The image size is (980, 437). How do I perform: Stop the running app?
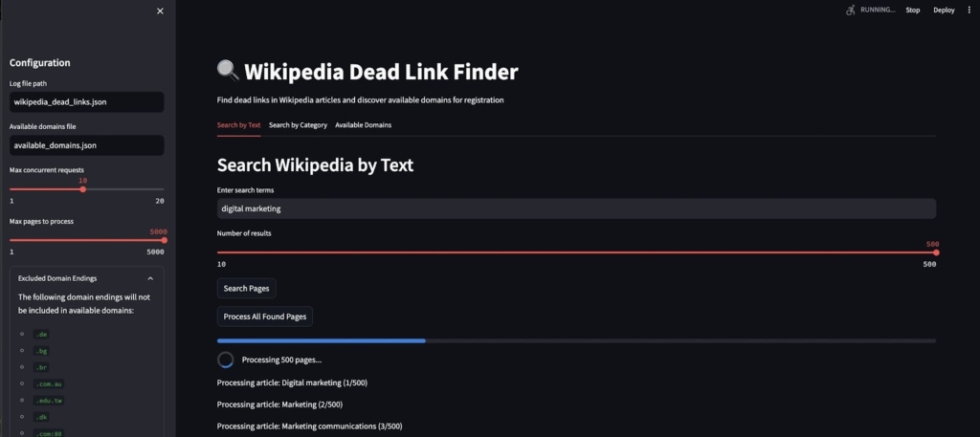pos(912,10)
